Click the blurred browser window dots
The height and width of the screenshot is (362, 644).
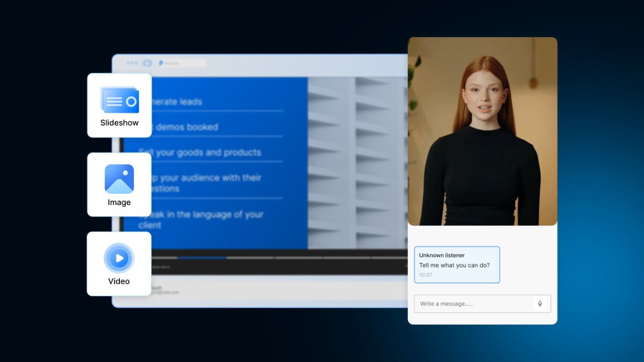tap(132, 63)
